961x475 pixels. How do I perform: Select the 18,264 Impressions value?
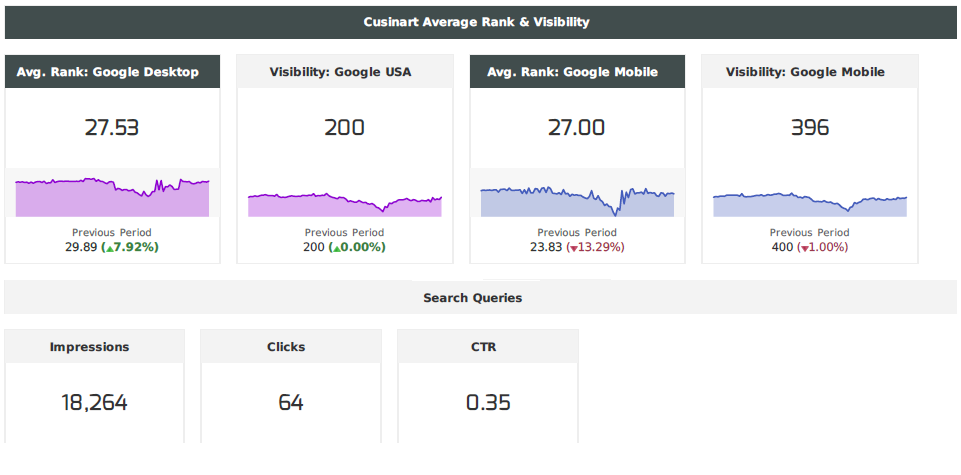pos(94,403)
